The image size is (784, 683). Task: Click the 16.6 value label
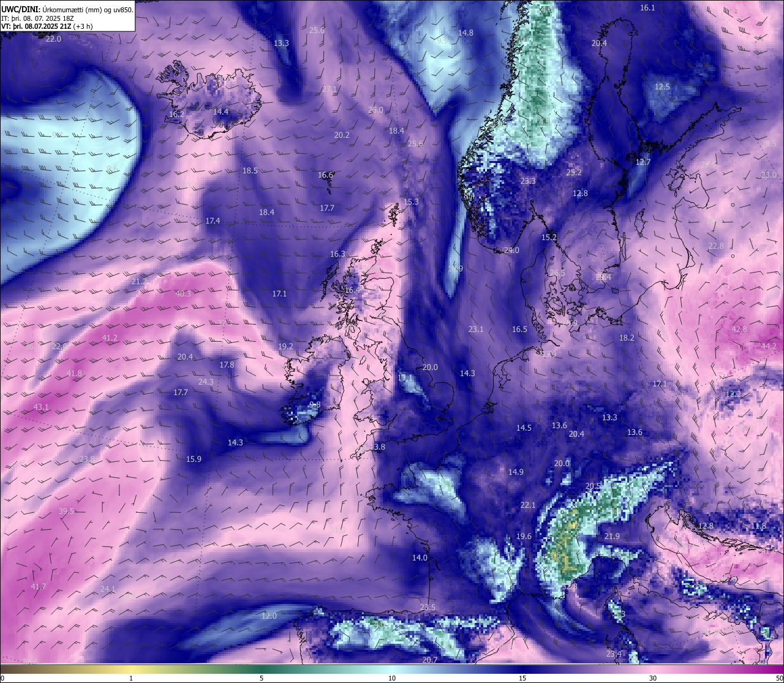coord(325,175)
